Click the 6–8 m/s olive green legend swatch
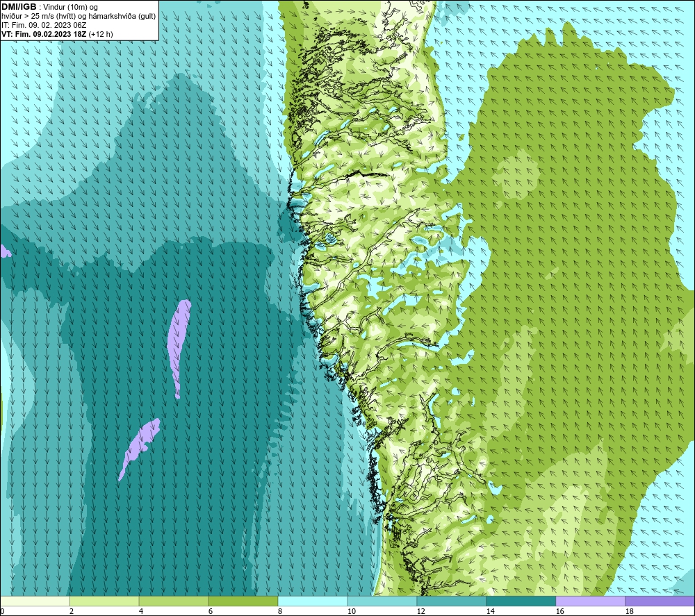Image resolution: width=695 pixels, height=616 pixels. pos(243,601)
